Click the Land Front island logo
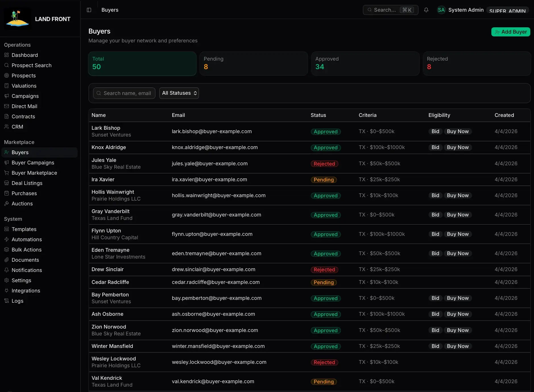The width and height of the screenshot is (534, 392). click(x=17, y=18)
